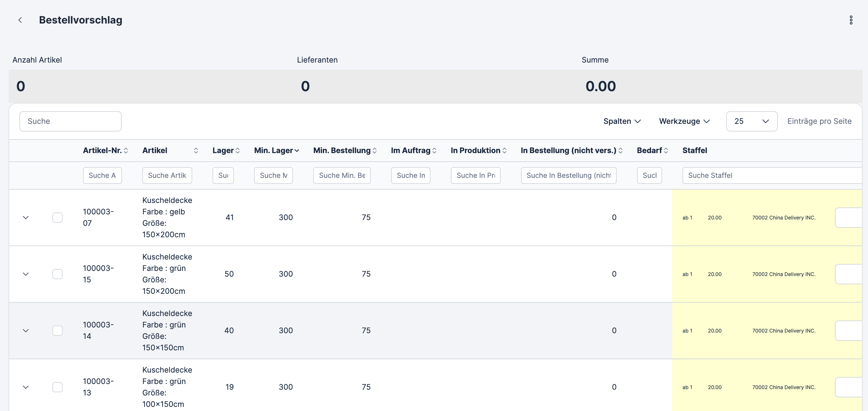
Task: Expand the 100003-13 row chevron
Action: [26, 387]
